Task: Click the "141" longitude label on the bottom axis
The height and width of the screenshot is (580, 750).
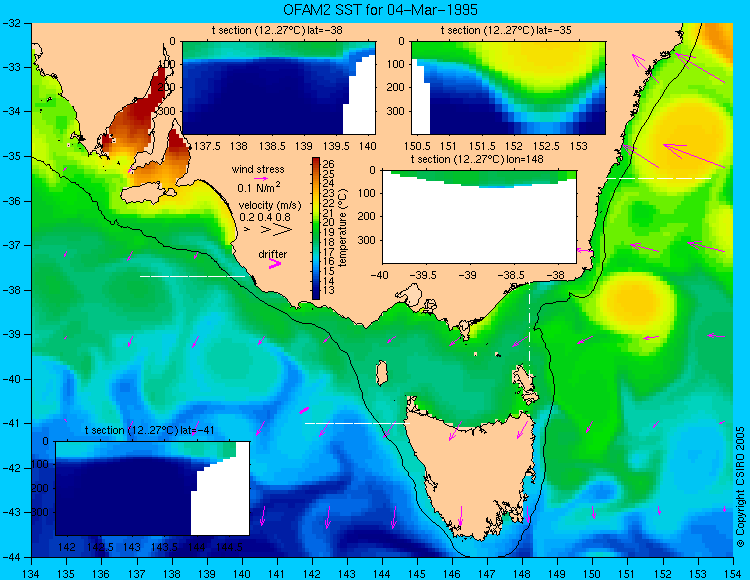Action: tap(276, 573)
